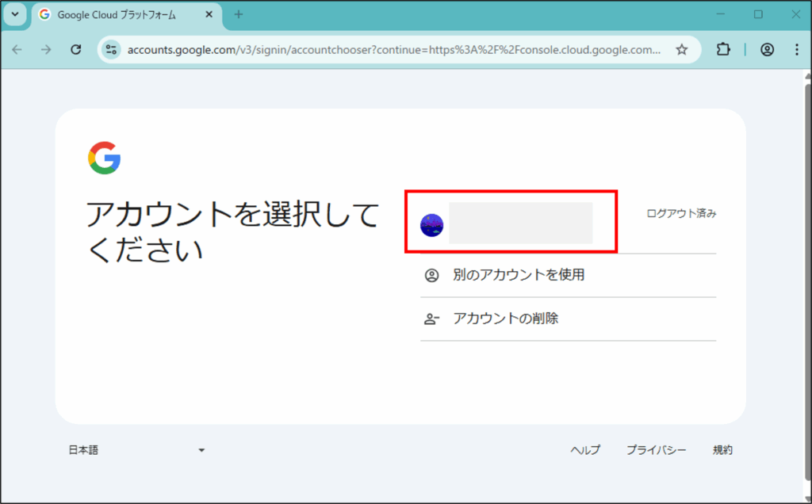The width and height of the screenshot is (812, 504).
Task: Open the tab search dropdown arrow
Action: tap(15, 14)
